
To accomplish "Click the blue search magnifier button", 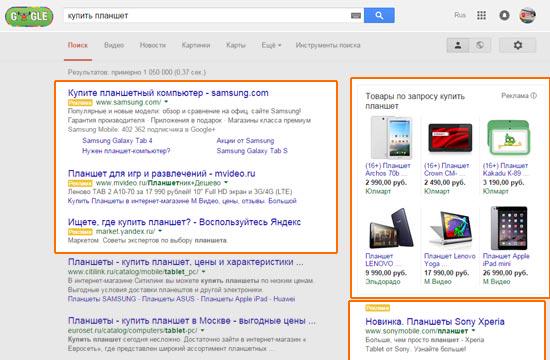I will click(379, 15).
